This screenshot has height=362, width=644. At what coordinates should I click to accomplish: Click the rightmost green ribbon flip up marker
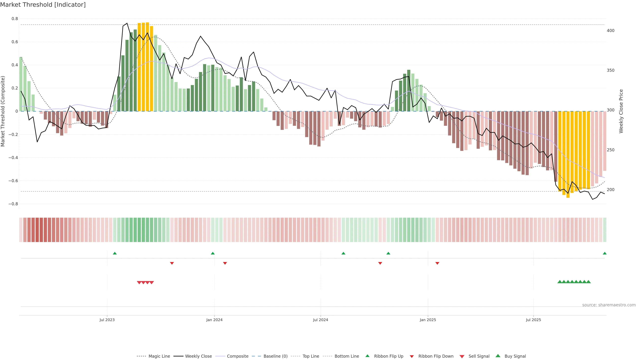pos(604,253)
